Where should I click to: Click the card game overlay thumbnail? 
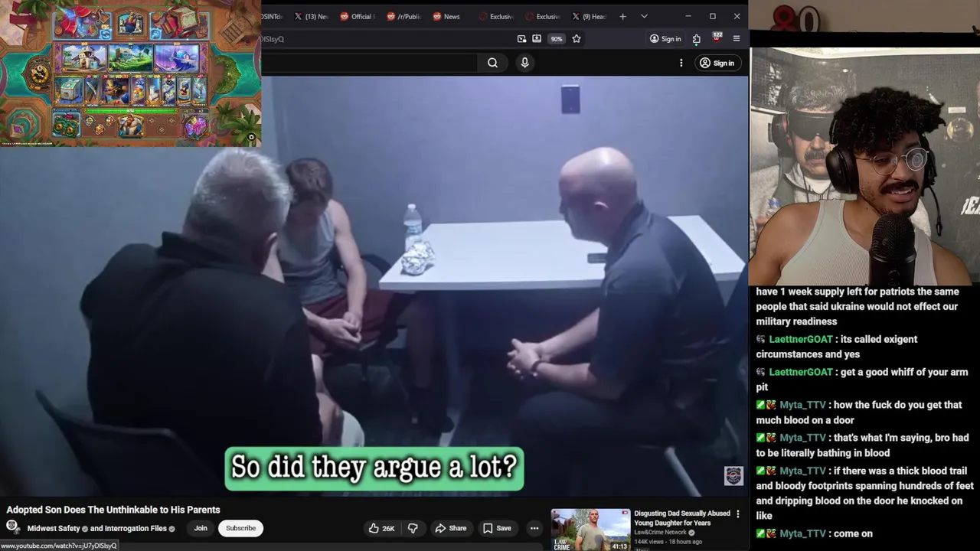click(x=130, y=73)
